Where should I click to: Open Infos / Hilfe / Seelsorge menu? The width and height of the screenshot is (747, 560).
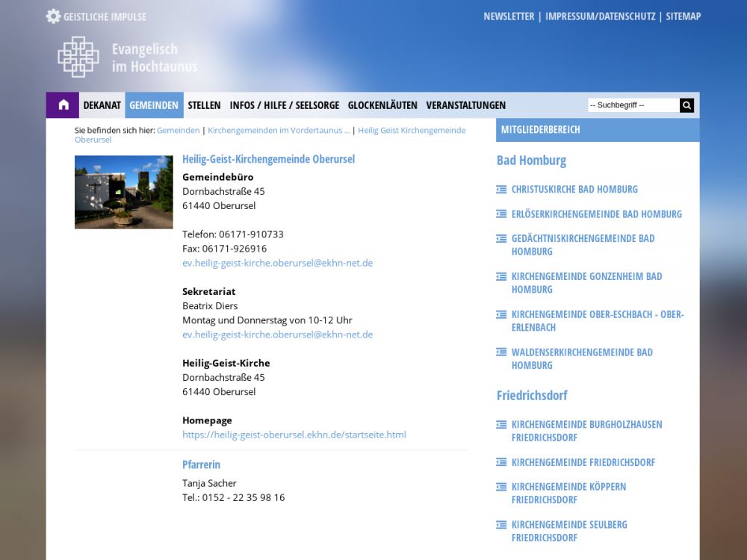(x=285, y=105)
